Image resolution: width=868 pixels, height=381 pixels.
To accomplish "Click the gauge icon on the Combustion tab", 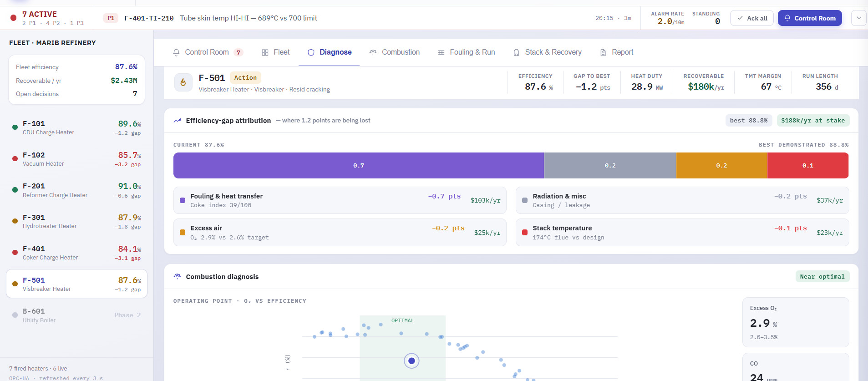I will [x=373, y=52].
